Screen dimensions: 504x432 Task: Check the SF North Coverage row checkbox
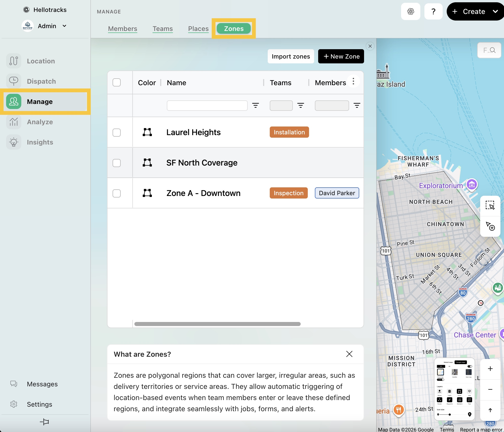pyautogui.click(x=117, y=163)
